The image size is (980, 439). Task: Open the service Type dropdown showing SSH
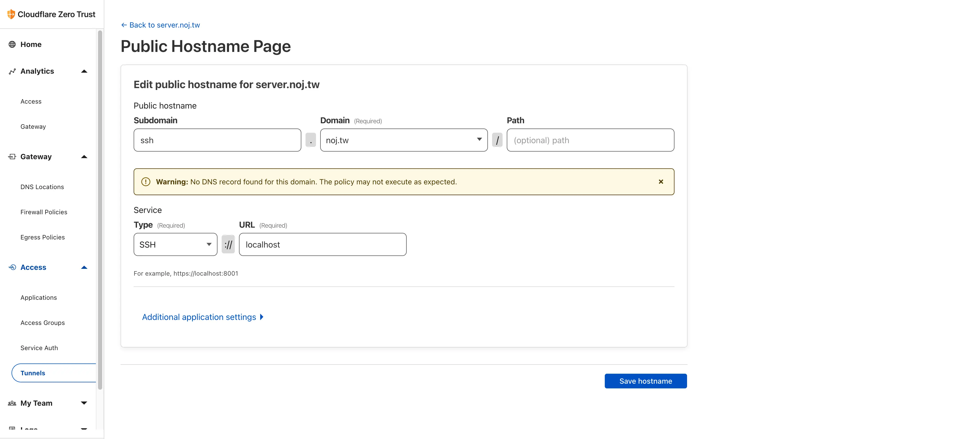pos(175,244)
